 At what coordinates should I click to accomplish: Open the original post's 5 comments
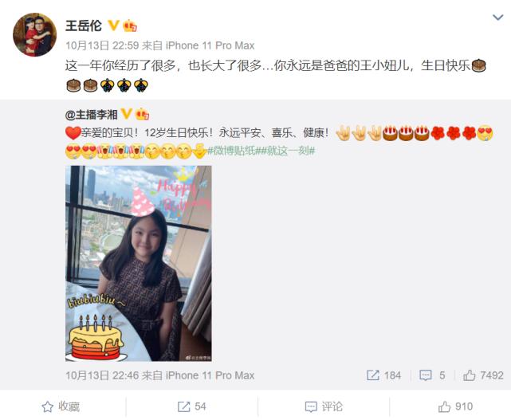tap(432, 375)
